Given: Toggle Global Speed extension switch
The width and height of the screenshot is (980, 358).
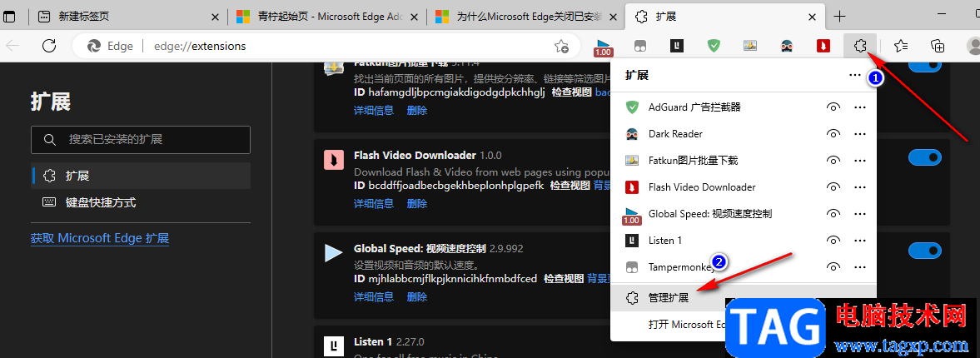Looking at the screenshot, I should click(x=924, y=251).
